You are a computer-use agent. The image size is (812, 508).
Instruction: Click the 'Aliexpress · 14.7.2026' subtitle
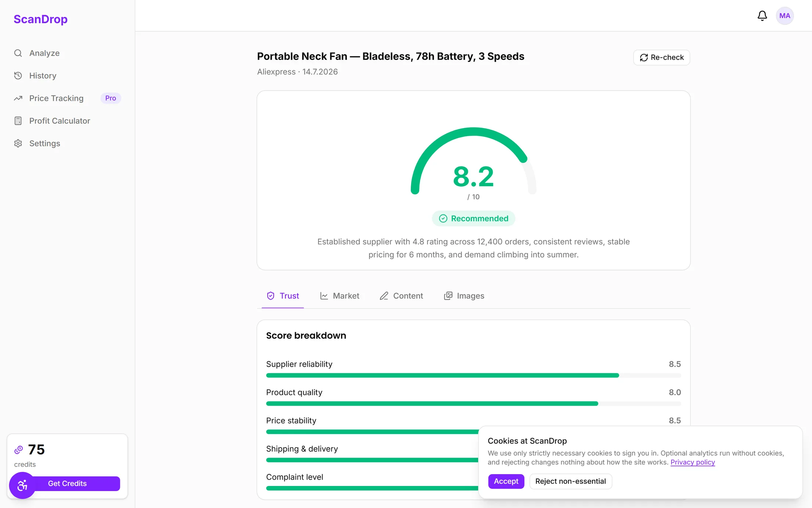click(x=297, y=72)
